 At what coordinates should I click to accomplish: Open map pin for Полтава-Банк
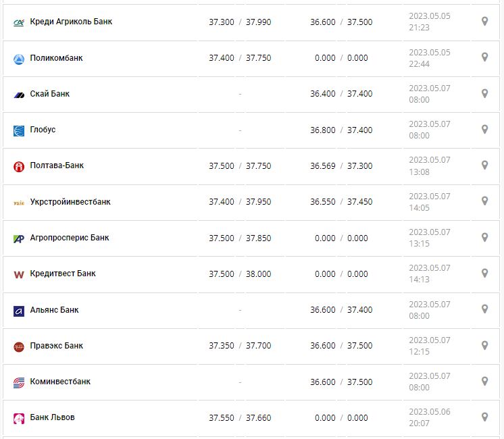pyautogui.click(x=484, y=165)
